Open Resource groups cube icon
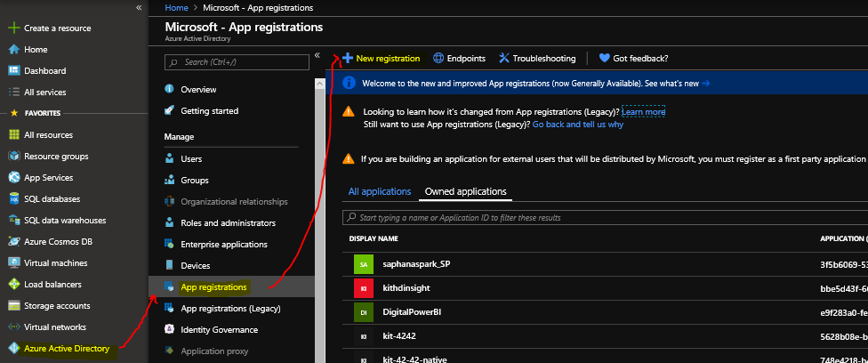 (14, 157)
